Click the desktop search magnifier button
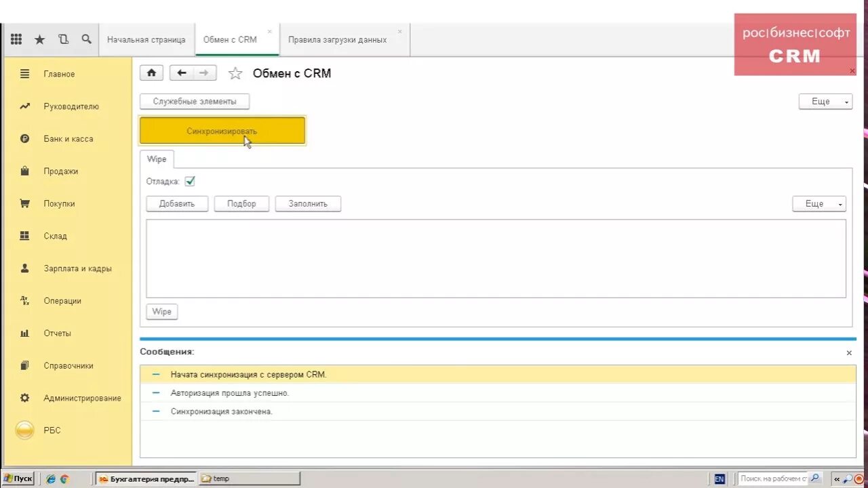 [x=816, y=479]
